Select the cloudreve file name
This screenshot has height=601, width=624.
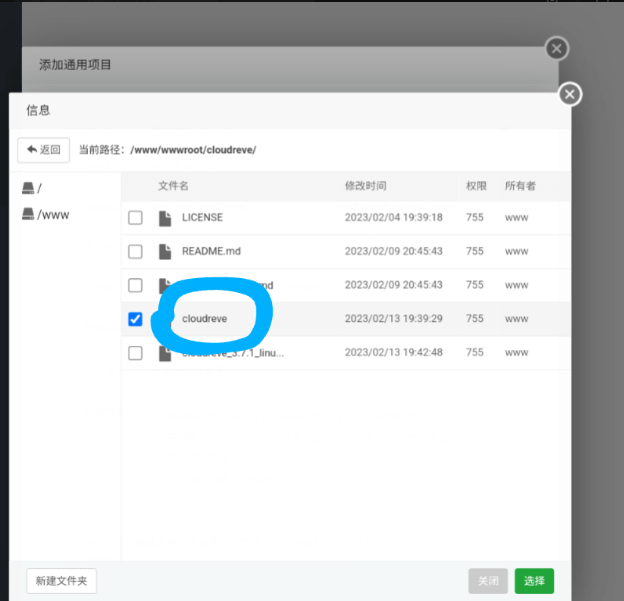click(x=205, y=318)
